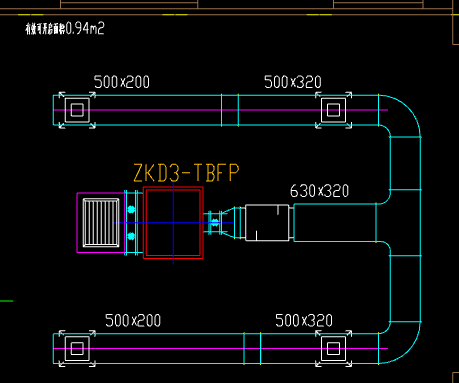Click the blue crosshair center of the unit
Image resolution: width=459 pixels, height=383 pixels.
(x=173, y=223)
